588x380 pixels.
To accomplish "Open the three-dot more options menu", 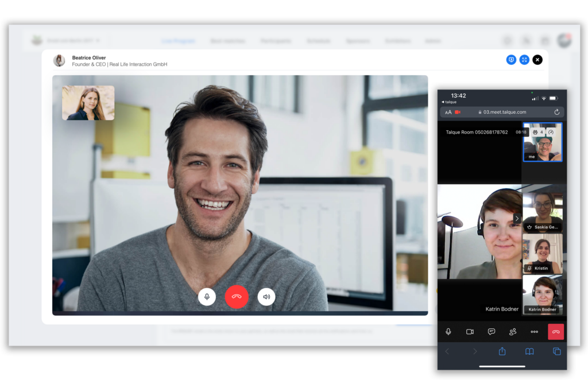I will click(x=534, y=332).
